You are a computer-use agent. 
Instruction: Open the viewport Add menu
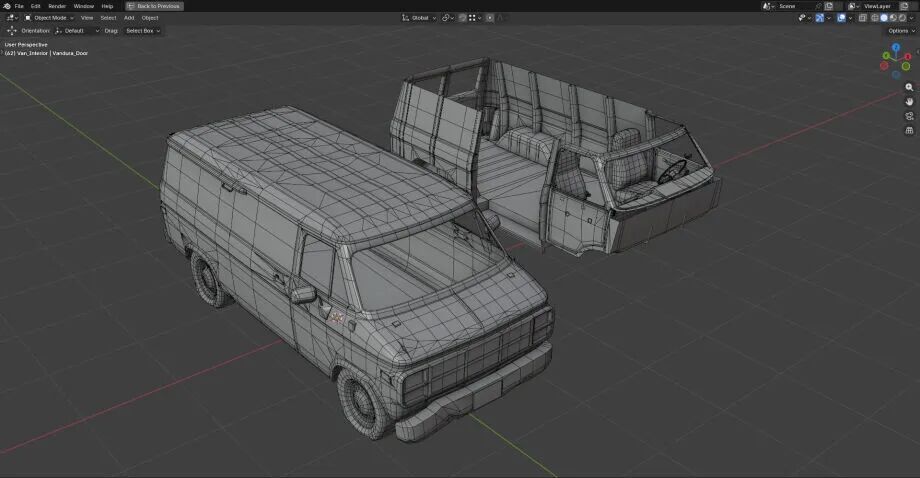(129, 18)
